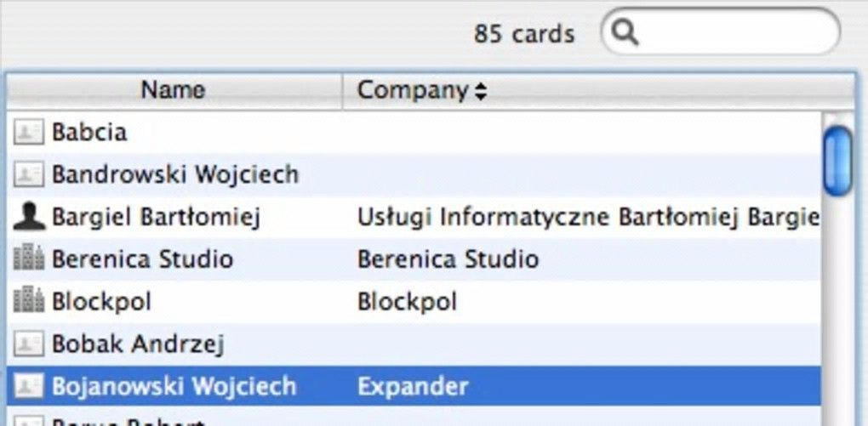Click the Berenica Studio company cell

448,258
